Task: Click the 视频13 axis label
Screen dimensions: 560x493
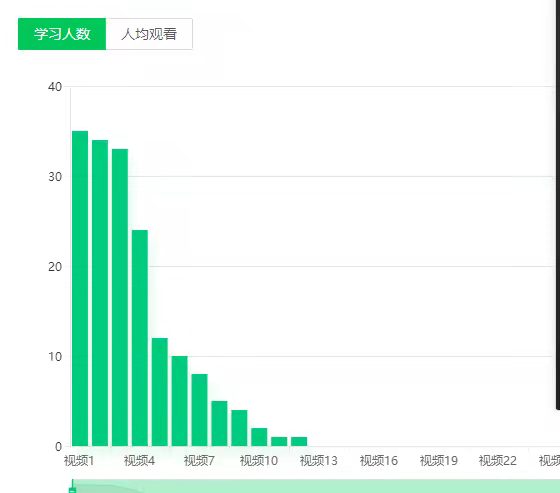Action: coord(319,460)
